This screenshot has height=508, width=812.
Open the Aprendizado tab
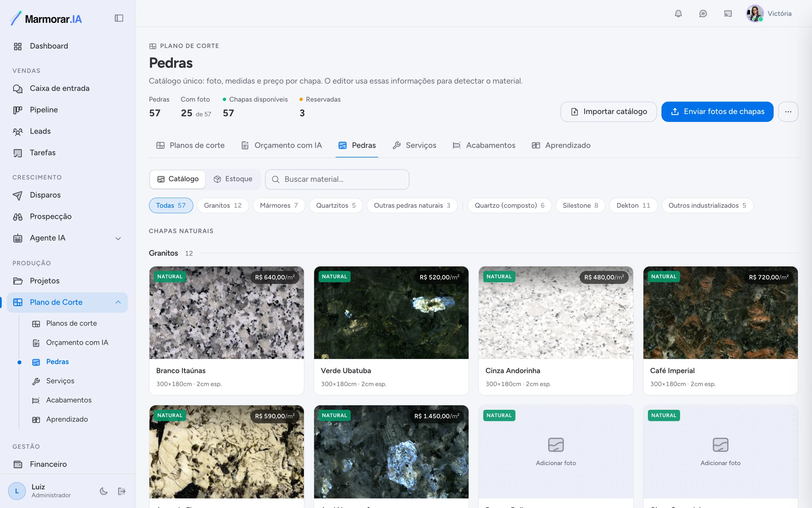tap(561, 146)
